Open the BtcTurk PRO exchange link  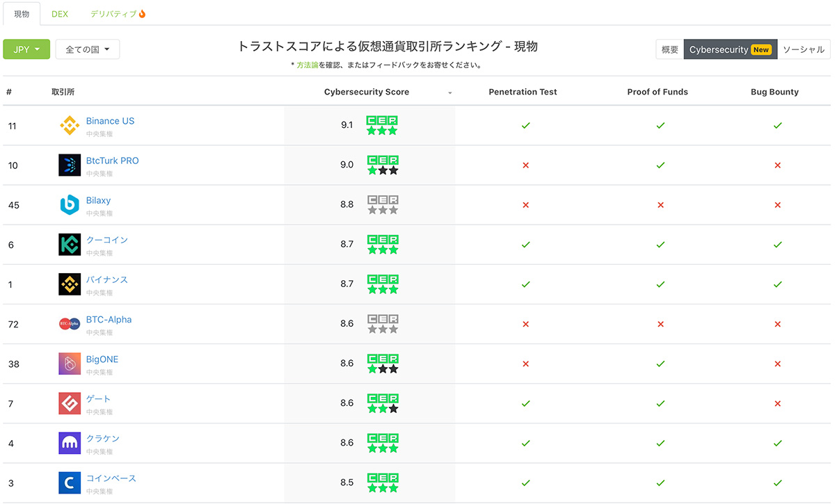tap(113, 161)
